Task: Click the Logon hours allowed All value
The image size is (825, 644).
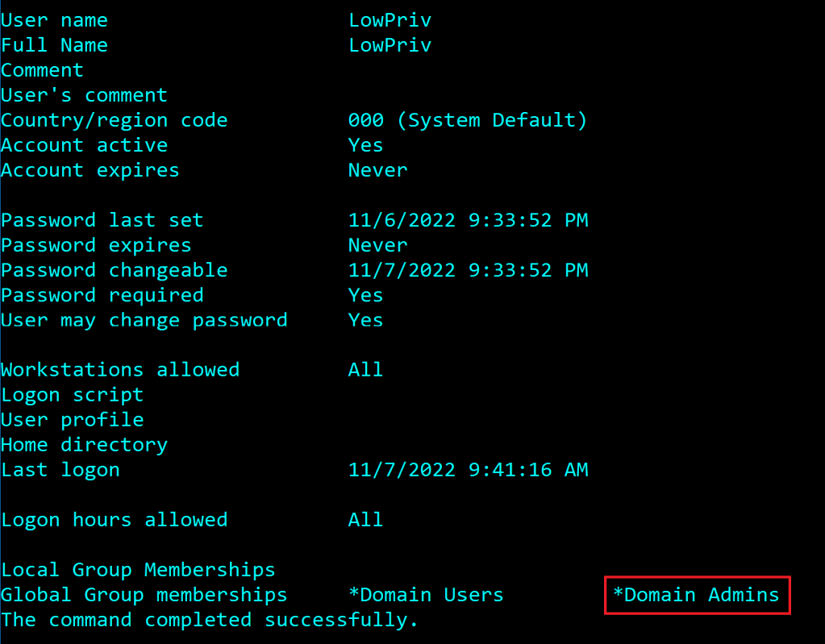Action: tap(365, 520)
